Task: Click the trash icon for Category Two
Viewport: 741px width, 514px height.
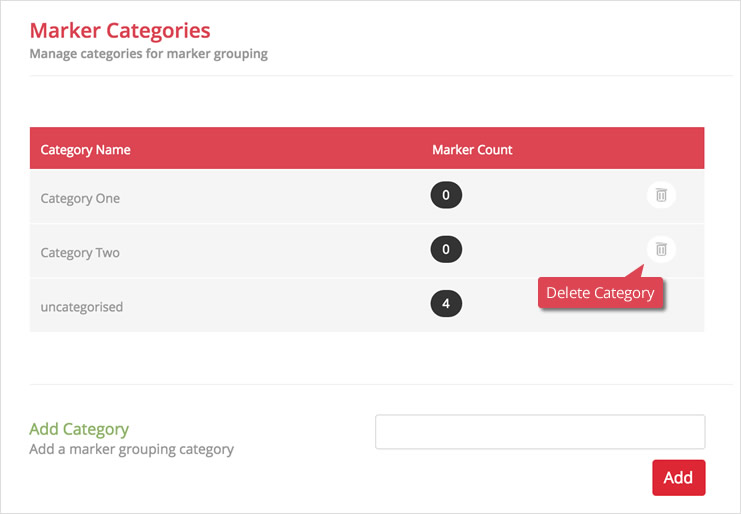Action: point(661,249)
